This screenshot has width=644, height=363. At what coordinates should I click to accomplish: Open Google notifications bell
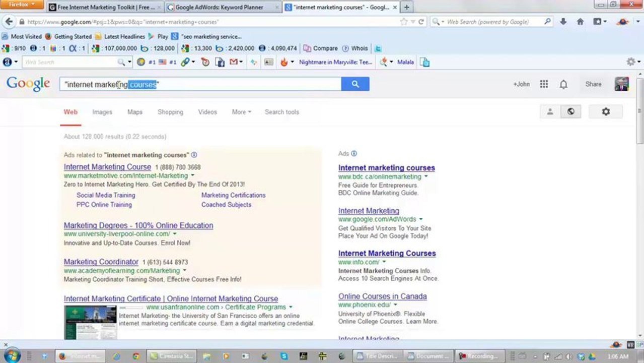point(563,84)
